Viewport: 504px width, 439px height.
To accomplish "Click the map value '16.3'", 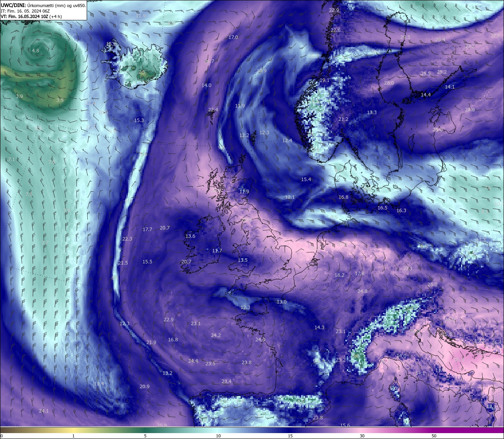I will click(x=401, y=210).
